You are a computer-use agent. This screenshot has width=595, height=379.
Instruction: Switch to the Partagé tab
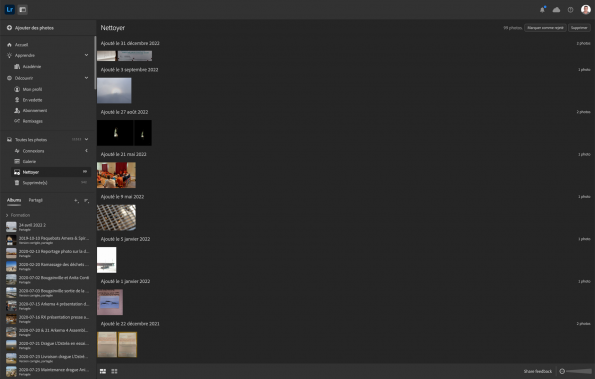click(36, 200)
